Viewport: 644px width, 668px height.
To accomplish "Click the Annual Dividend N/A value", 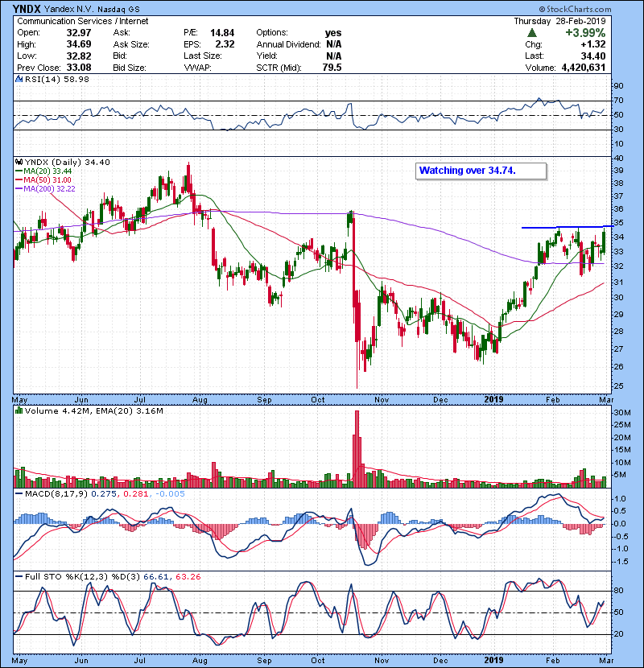I will click(334, 44).
